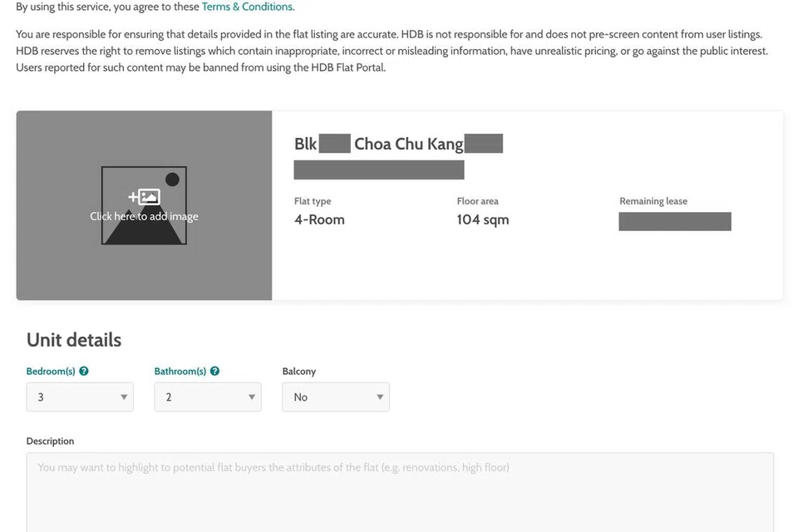
Task: Click the add image plus icon
Action: [x=143, y=197]
